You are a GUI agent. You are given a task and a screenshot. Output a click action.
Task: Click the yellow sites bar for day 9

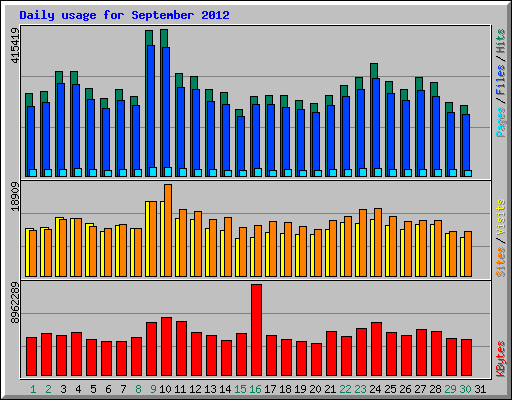click(147, 239)
